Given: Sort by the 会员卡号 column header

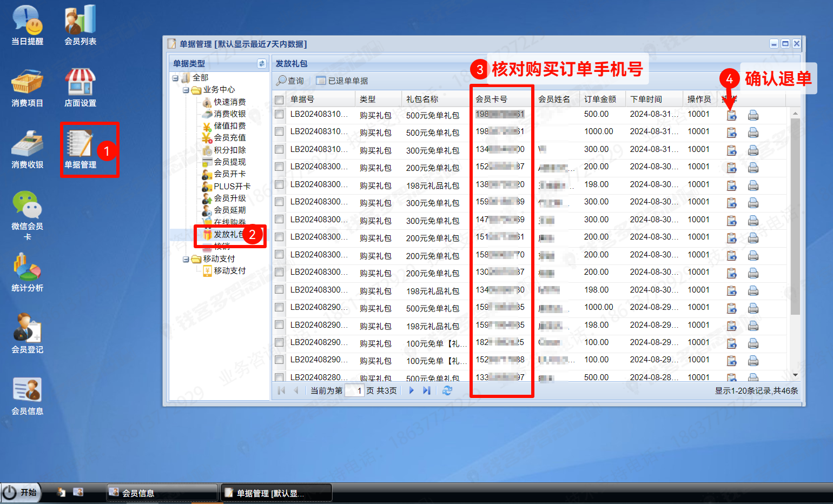Looking at the screenshot, I should (x=502, y=99).
